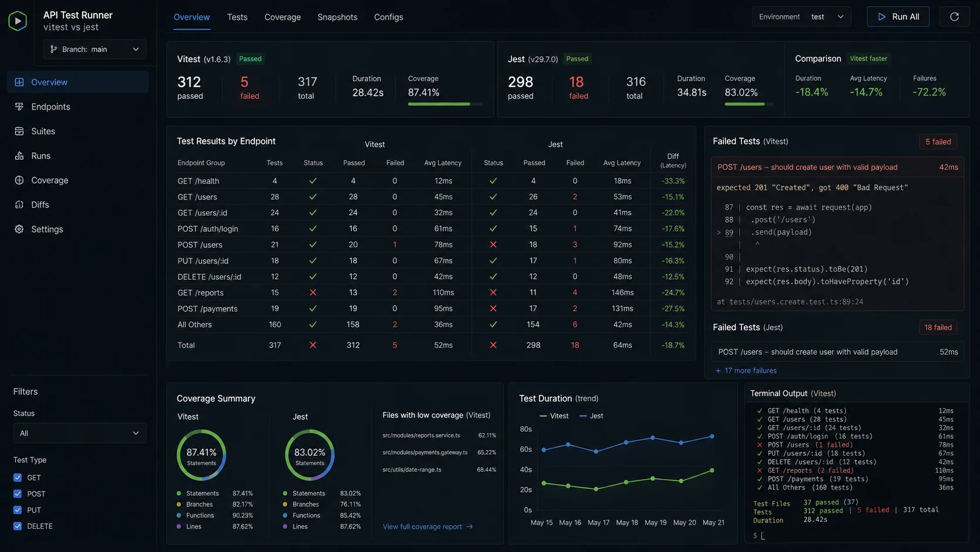
Task: Open the Diffs sidebar section
Action: (77, 205)
